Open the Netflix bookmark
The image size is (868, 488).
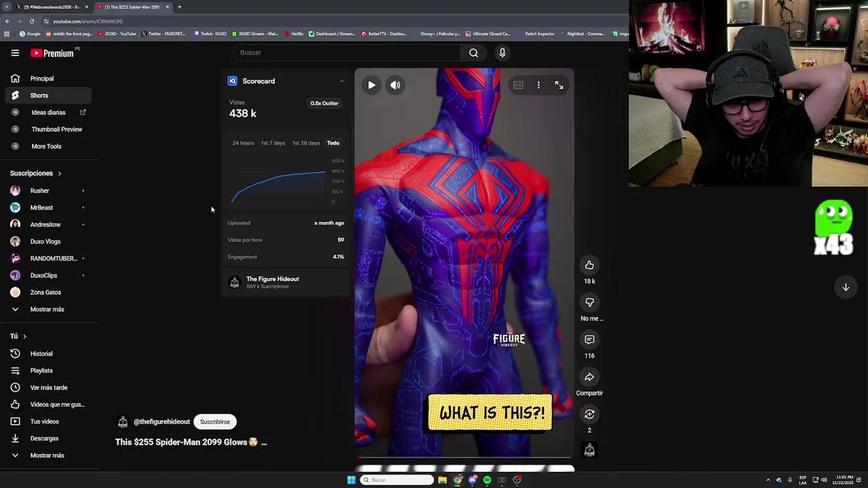point(294,33)
